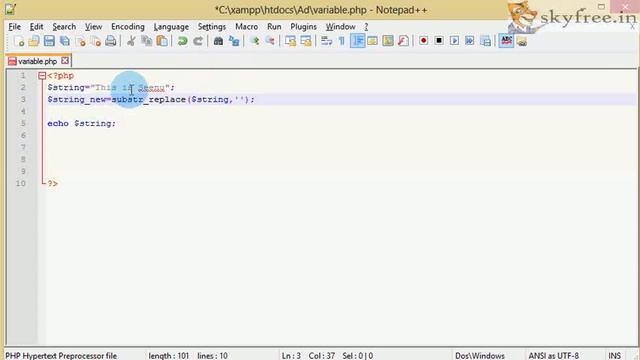
Task: Open the Encoding menu
Action: tap(128, 27)
